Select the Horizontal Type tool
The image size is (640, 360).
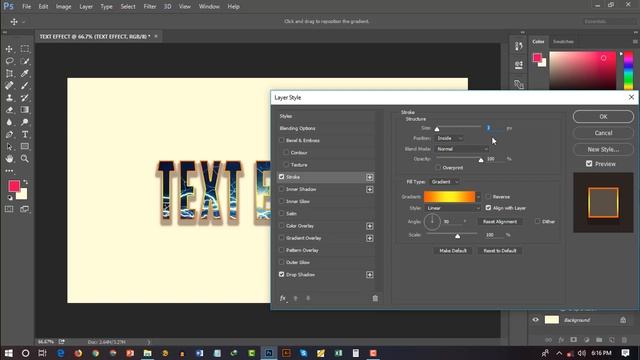click(25, 134)
